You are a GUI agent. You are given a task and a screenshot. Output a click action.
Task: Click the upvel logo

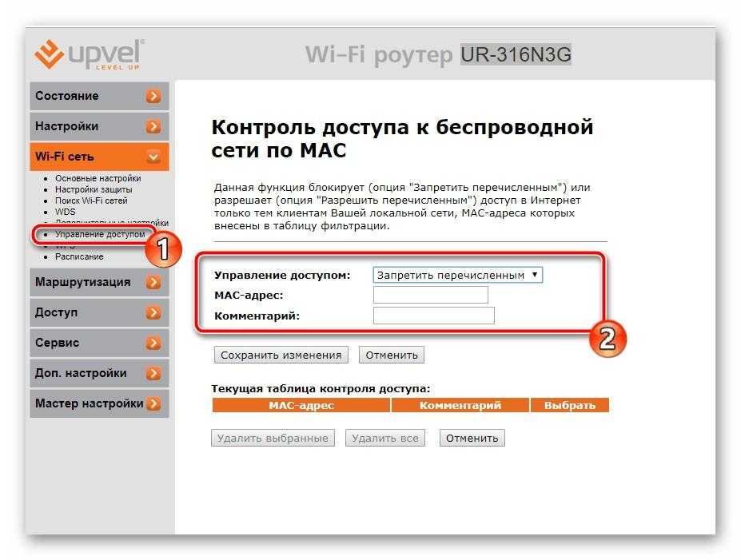click(89, 54)
